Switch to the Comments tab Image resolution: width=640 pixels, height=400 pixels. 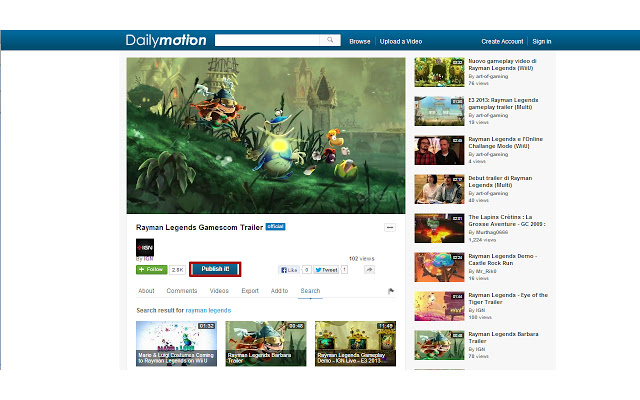[x=182, y=291]
